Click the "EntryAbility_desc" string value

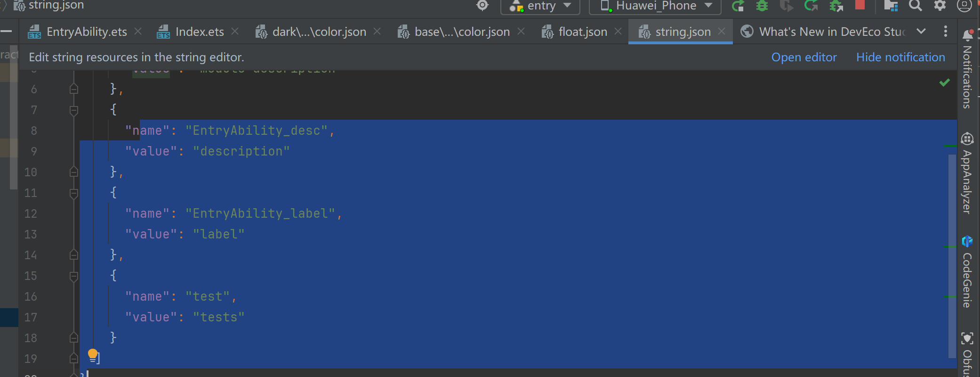(256, 131)
